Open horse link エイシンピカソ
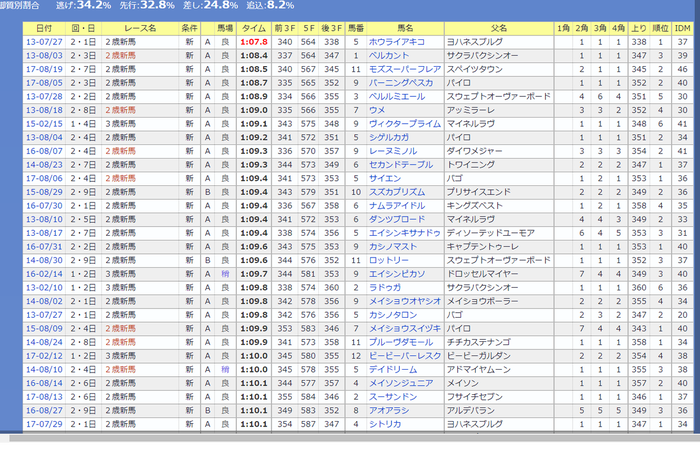The image size is (700, 461). coord(396,274)
